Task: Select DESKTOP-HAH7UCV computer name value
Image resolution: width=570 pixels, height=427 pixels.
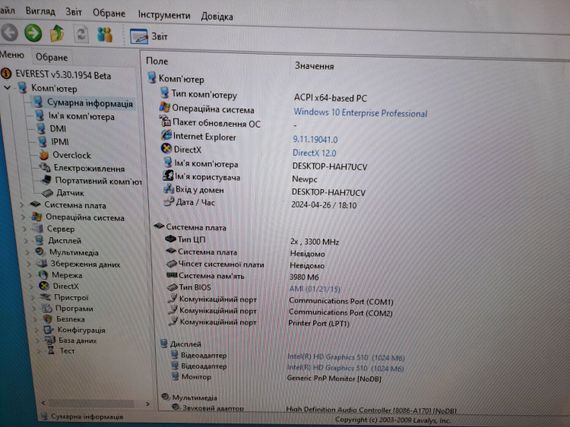Action: point(330,167)
